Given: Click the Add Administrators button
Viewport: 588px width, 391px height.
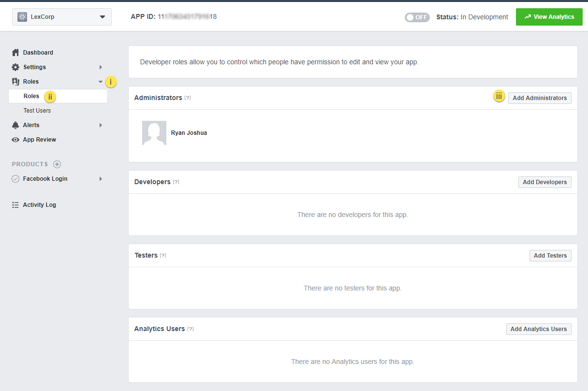Looking at the screenshot, I should point(540,98).
